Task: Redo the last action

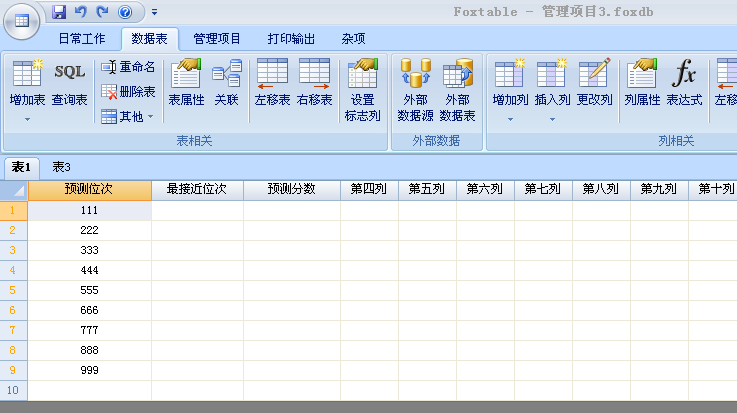Action: [102, 12]
